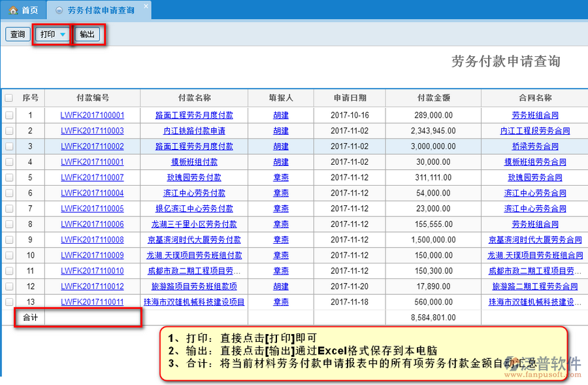Open payment number LWFK2017100001 link

coord(92,115)
